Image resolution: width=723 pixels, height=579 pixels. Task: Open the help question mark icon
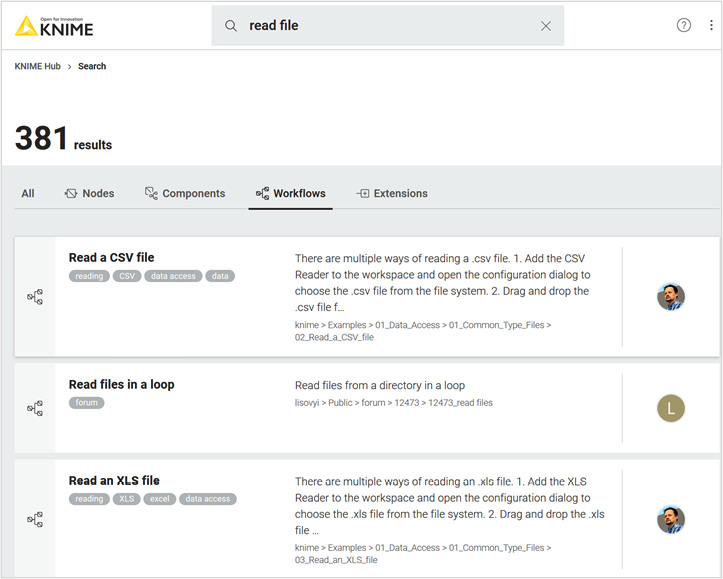683,25
